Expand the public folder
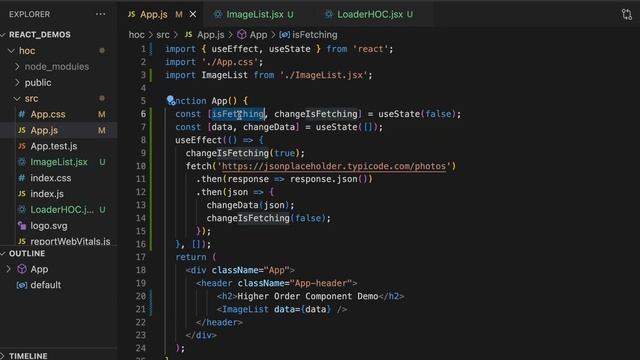Viewport: 640px width, 360px height. 38,82
